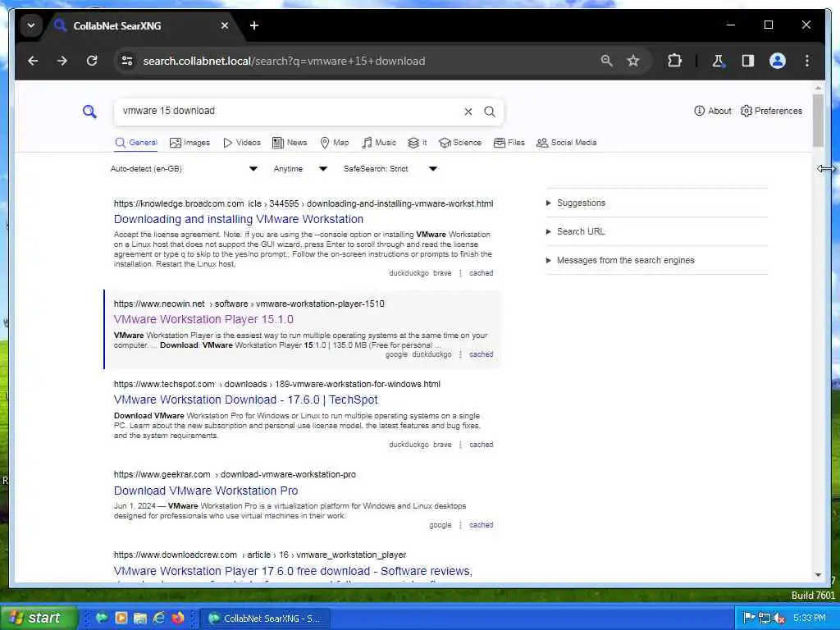Open a new browser tab
The width and height of the screenshot is (840, 630).
pos(254,25)
